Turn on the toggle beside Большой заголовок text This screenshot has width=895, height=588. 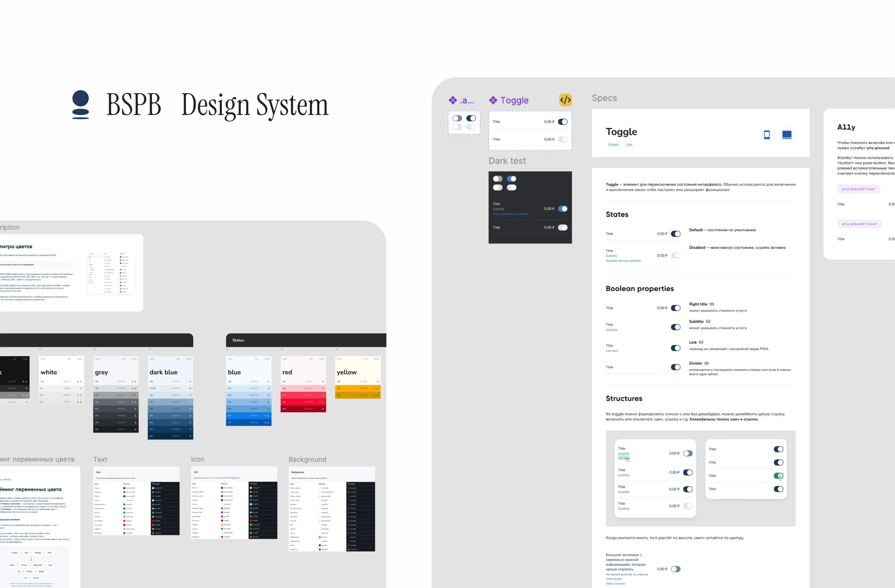click(x=676, y=569)
